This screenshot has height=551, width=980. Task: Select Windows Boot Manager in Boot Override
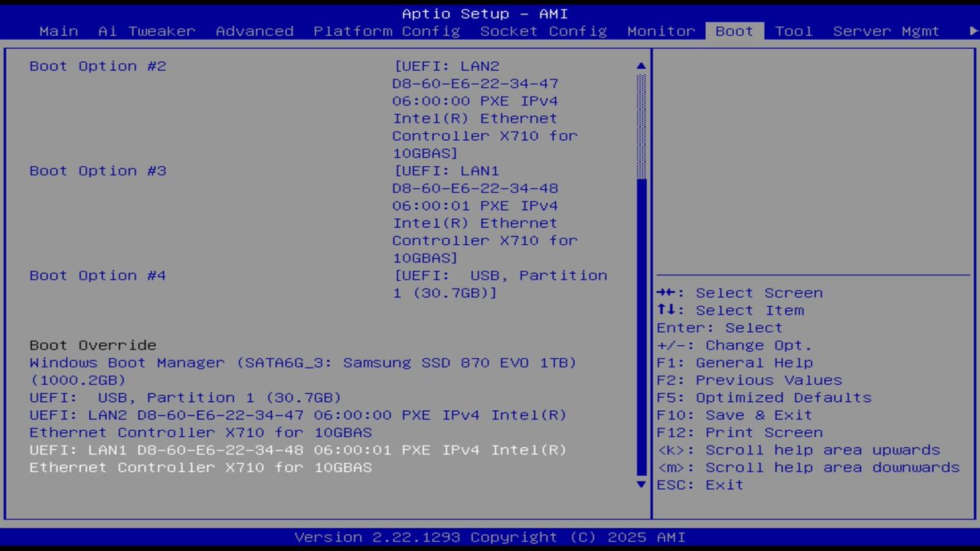pos(302,362)
